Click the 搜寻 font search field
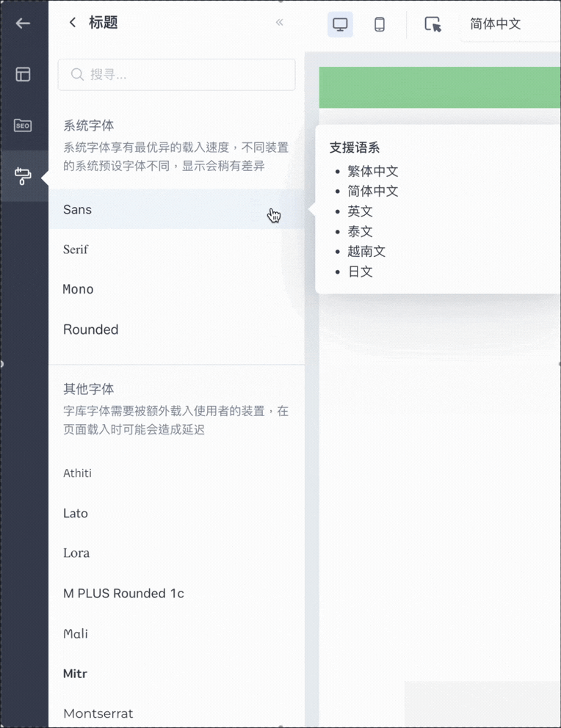 (x=176, y=74)
